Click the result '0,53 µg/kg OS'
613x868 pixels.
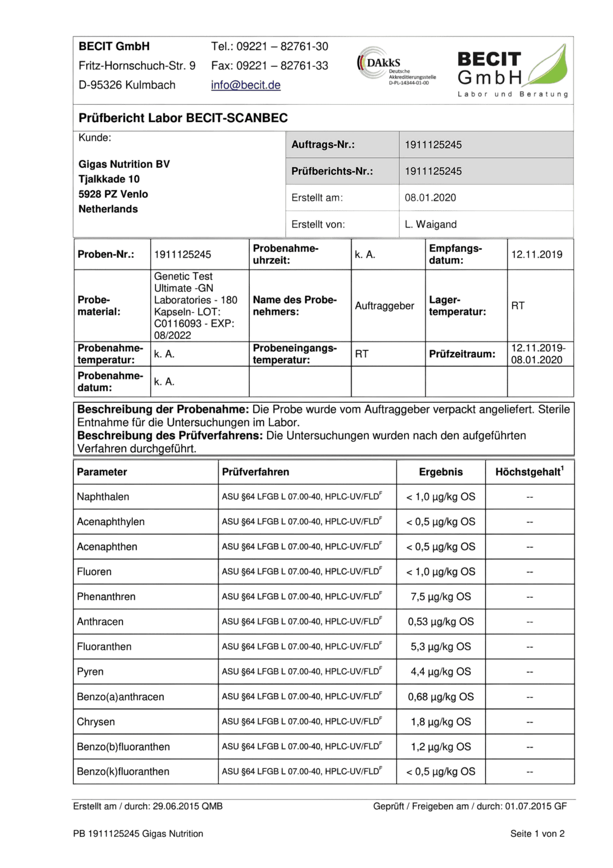441,622
